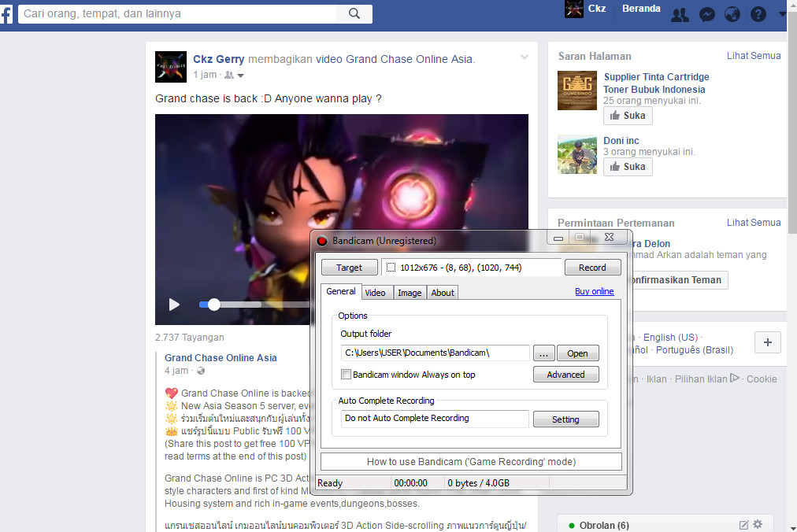Image resolution: width=797 pixels, height=532 pixels.
Task: Click Grand Chase Online Asia shared post title
Action: (221, 358)
